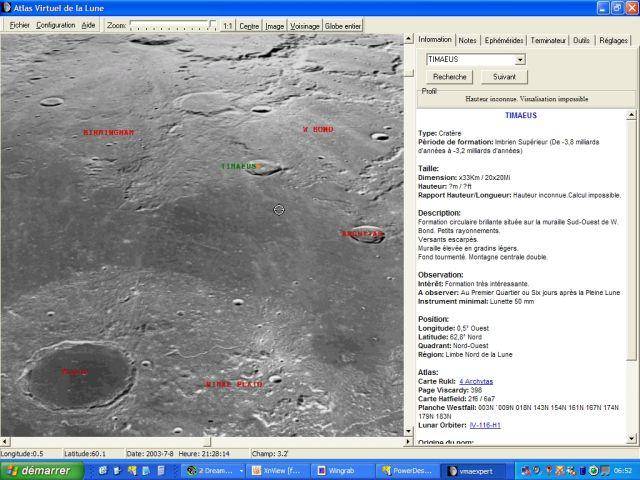This screenshot has height=480, width=640.
Task: Click the second quick launch icon
Action: 118,471
